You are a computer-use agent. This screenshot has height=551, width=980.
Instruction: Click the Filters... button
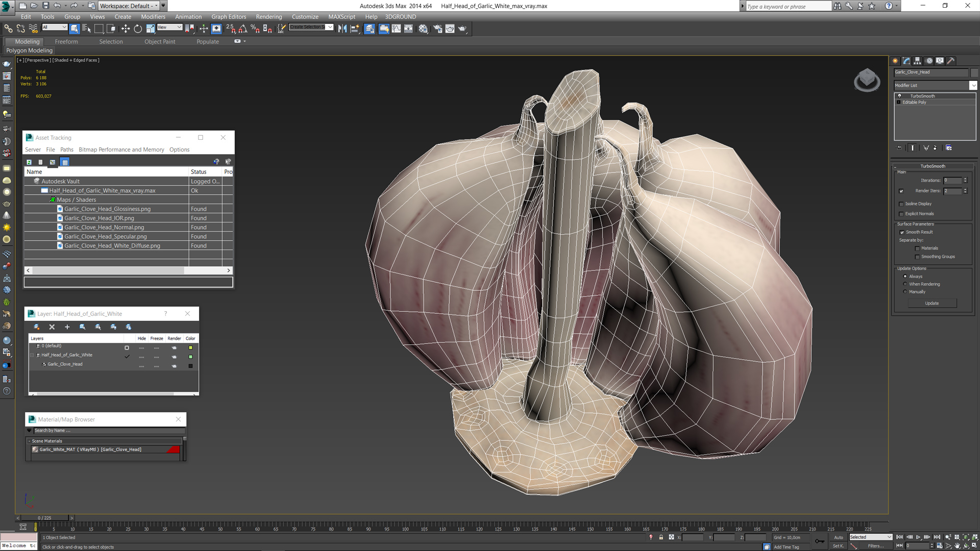click(x=875, y=546)
